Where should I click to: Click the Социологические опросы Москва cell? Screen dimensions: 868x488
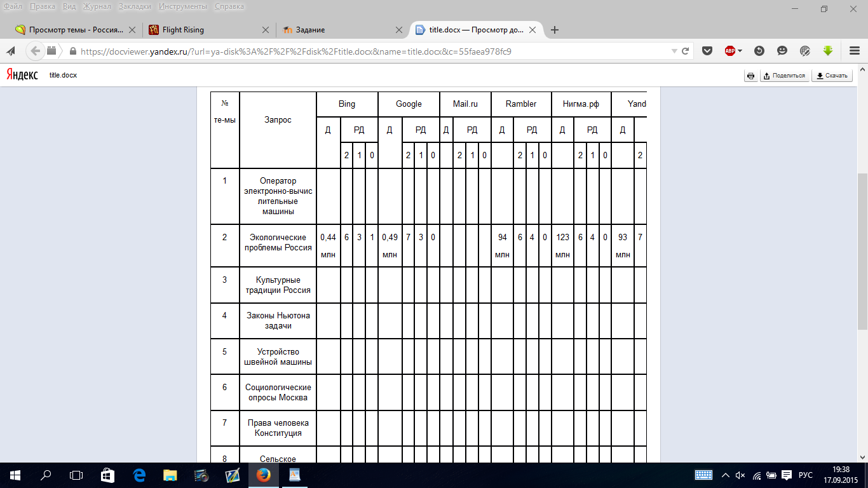click(x=278, y=392)
